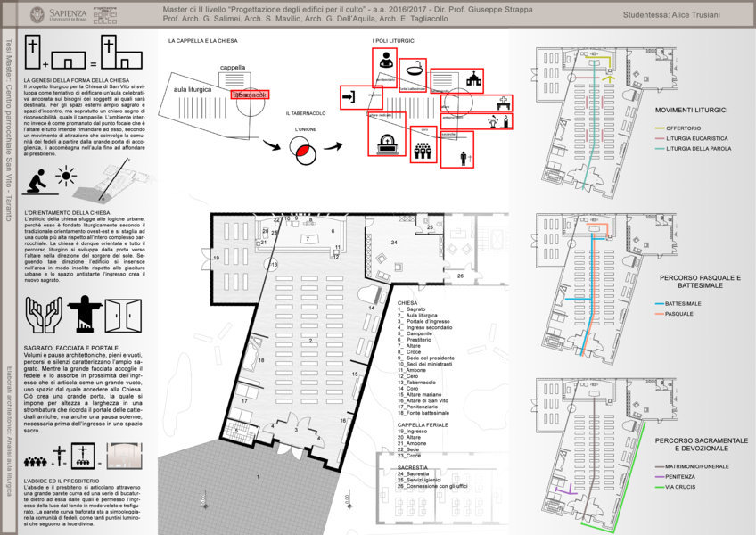This screenshot has height=535, width=756.
Task: Click the altar table with cross icon
Action: [503, 103]
